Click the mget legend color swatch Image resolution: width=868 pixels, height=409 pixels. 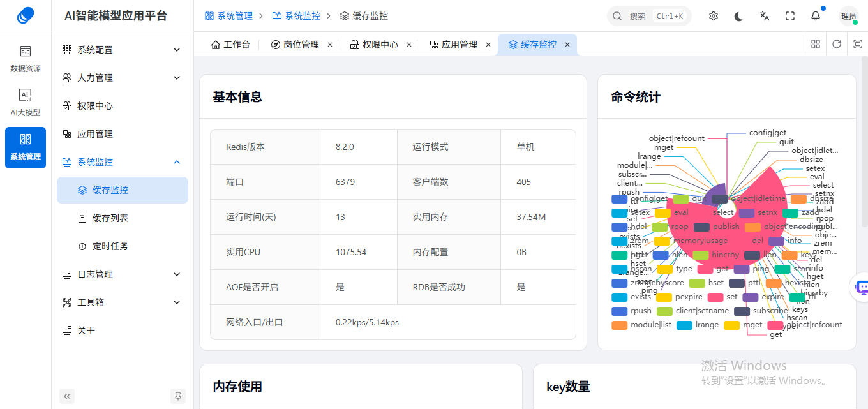coord(732,325)
